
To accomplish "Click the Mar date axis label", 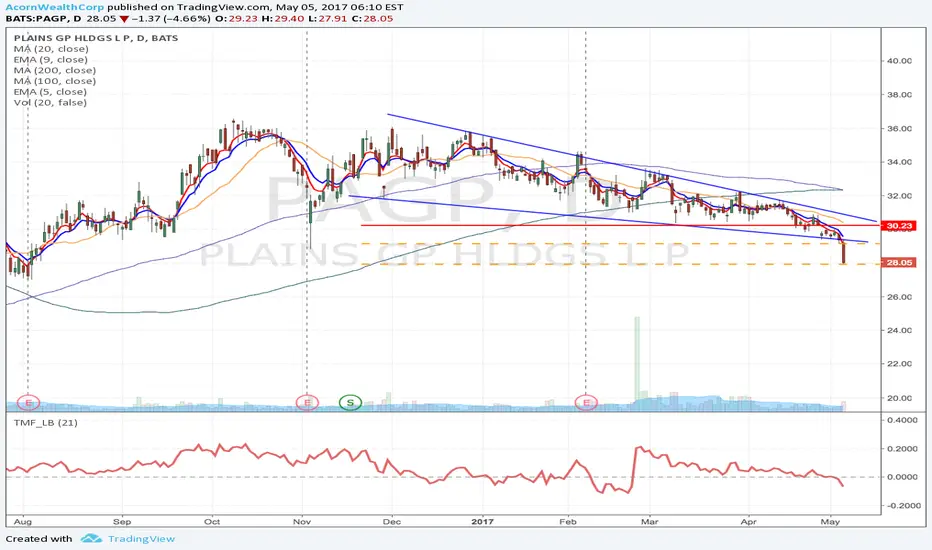I will [x=650, y=521].
